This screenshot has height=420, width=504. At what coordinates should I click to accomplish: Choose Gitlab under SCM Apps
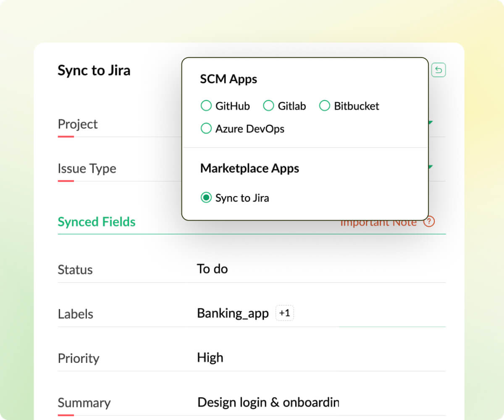click(x=268, y=106)
